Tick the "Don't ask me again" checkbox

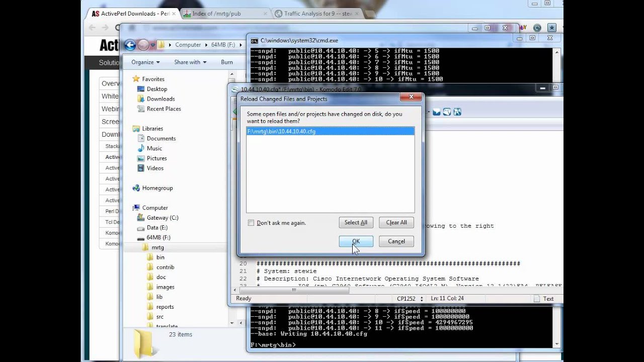pyautogui.click(x=251, y=223)
